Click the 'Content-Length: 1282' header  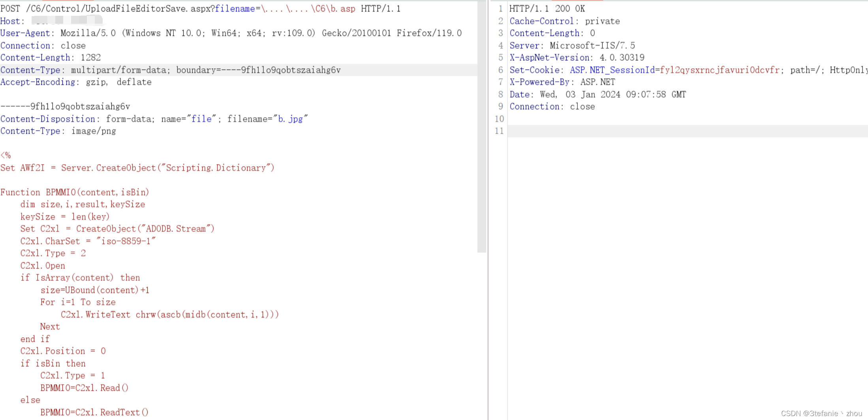pyautogui.click(x=51, y=58)
